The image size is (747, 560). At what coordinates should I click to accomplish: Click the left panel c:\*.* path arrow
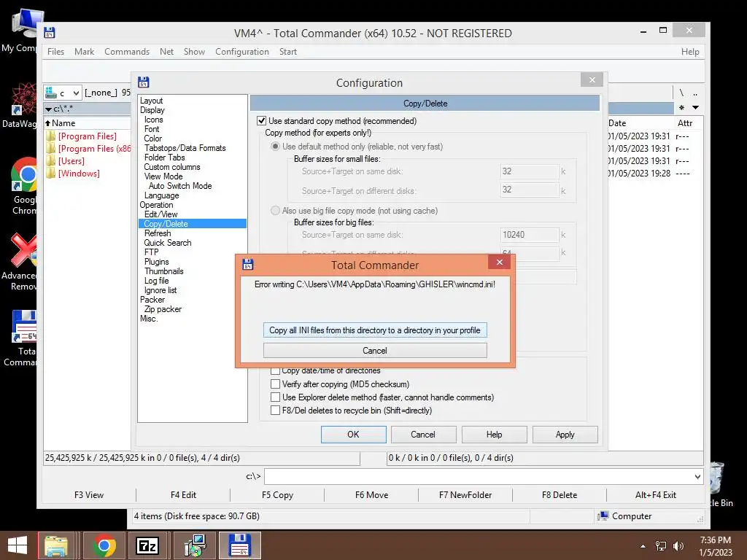click(48, 109)
